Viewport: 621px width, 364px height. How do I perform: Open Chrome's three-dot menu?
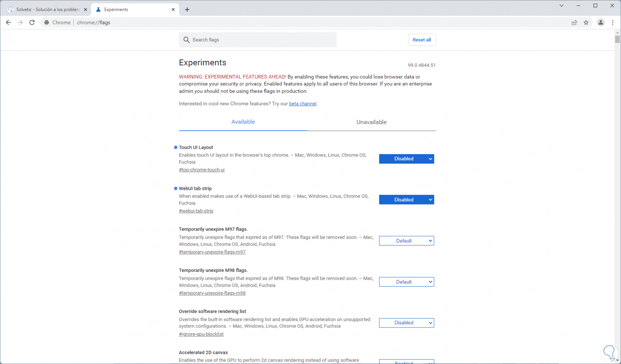point(613,23)
